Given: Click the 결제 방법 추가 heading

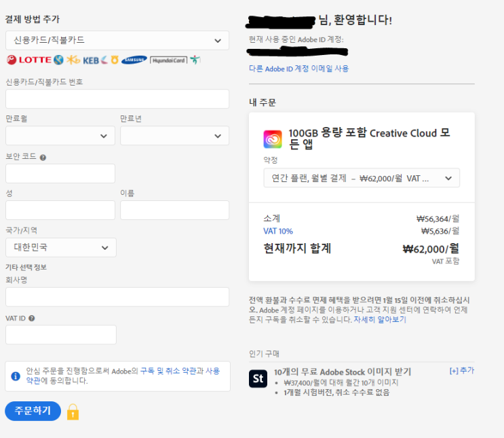Looking at the screenshot, I should (x=33, y=19).
